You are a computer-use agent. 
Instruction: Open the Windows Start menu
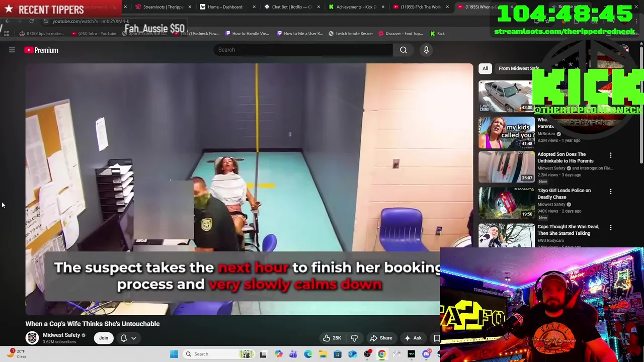coord(174,354)
